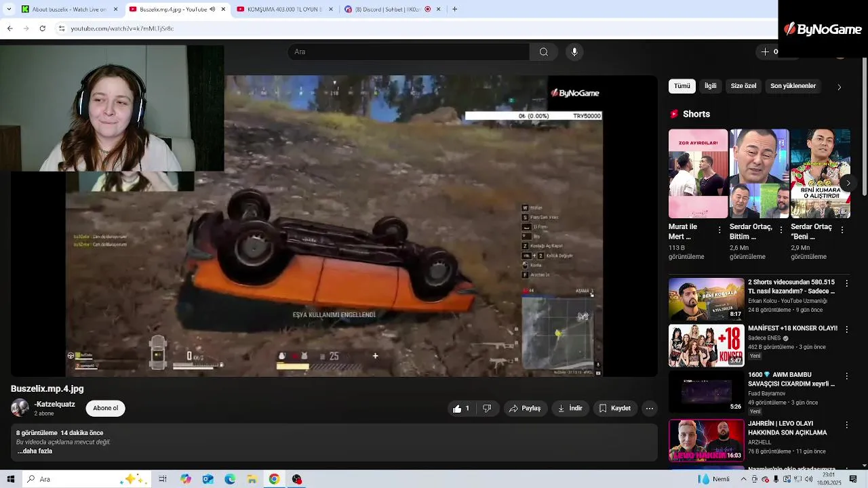
Task: Go forward in browser history
Action: point(26,28)
